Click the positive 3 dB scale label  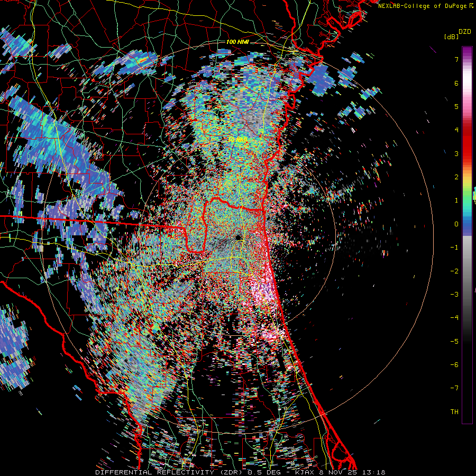click(x=456, y=153)
